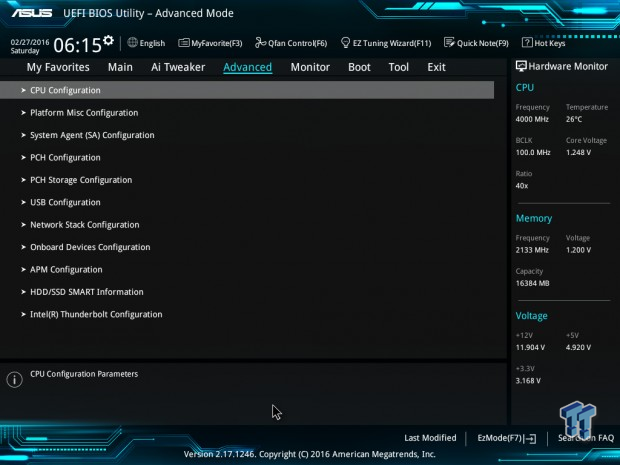
Task: Open PCH Configuration submenu
Action: (65, 157)
